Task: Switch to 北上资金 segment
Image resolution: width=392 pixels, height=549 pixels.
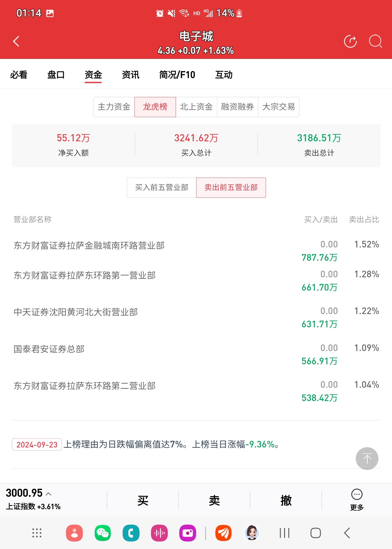Action: click(x=196, y=107)
